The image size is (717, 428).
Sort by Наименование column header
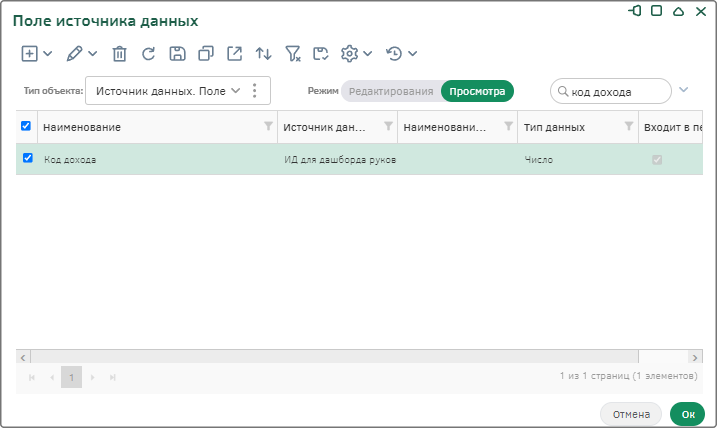pos(82,127)
